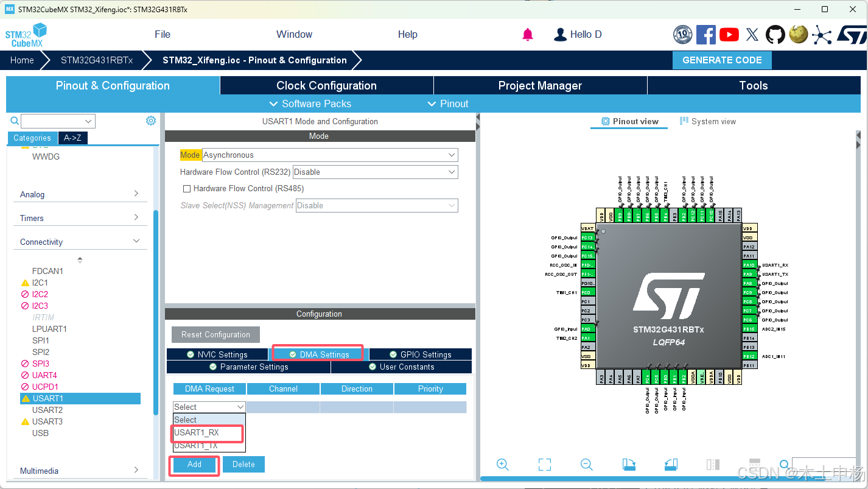The width and height of the screenshot is (868, 489).
Task: Select USART3 in the Connectivity list
Action: pos(47,421)
